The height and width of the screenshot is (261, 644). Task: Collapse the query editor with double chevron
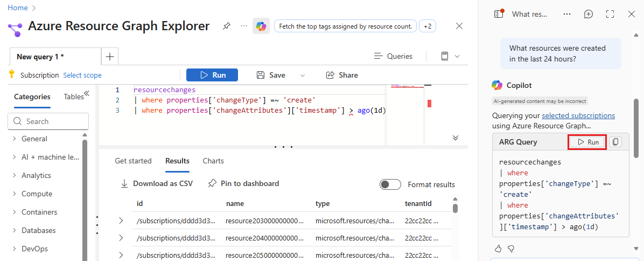pos(456,138)
